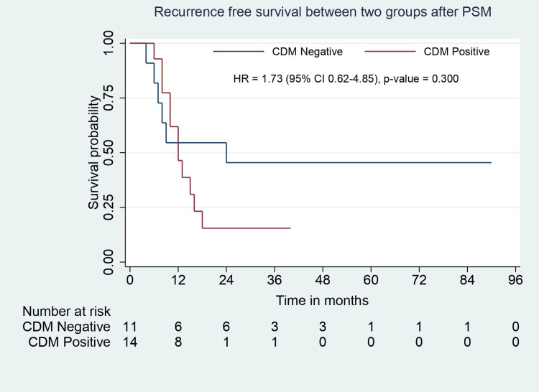Click the blue CDM Negative legend line

pos(239,51)
